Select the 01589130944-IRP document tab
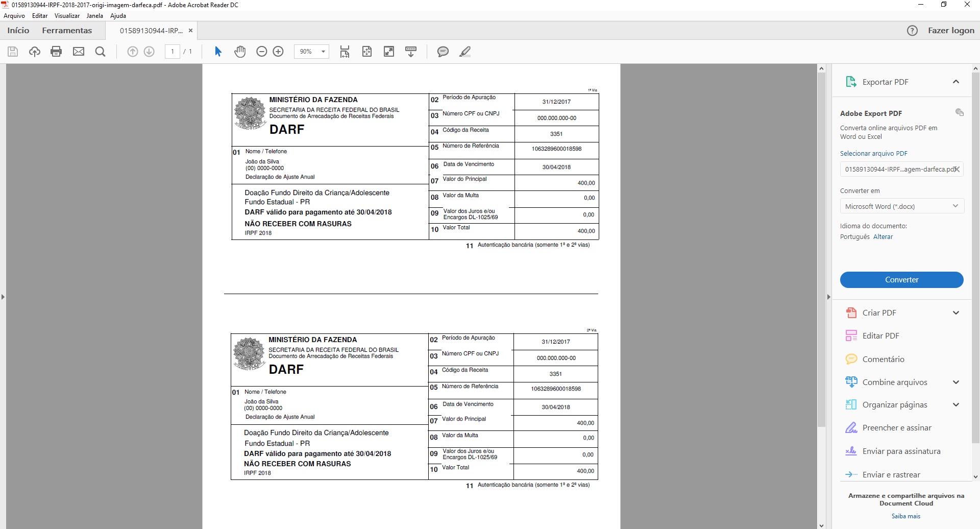Screen dimensions: 980x529 [151, 31]
